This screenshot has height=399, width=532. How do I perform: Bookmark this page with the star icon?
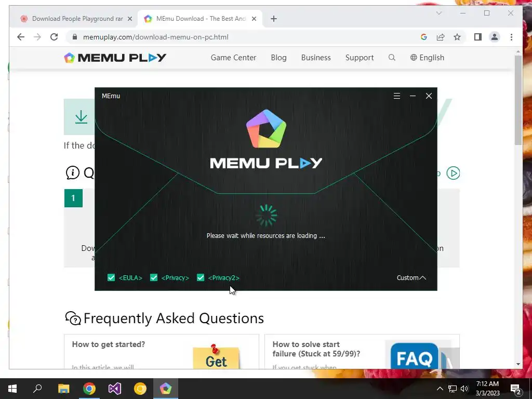(457, 37)
